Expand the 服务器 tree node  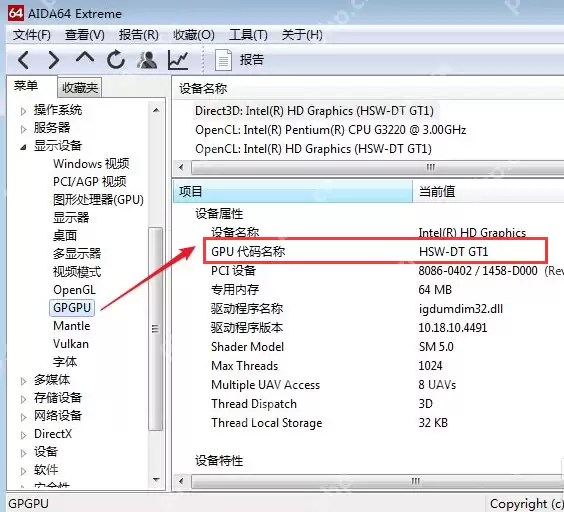coord(23,129)
